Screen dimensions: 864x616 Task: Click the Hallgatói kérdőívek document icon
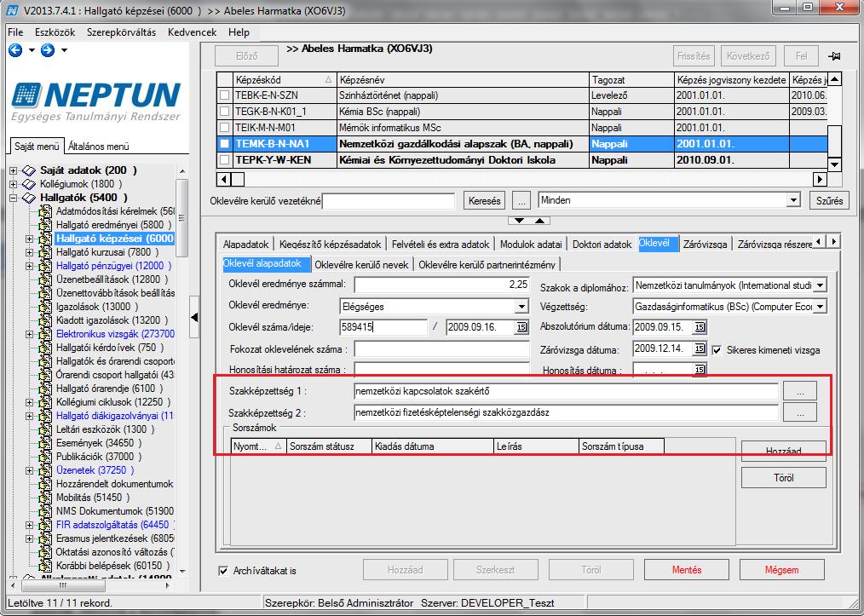coord(45,348)
